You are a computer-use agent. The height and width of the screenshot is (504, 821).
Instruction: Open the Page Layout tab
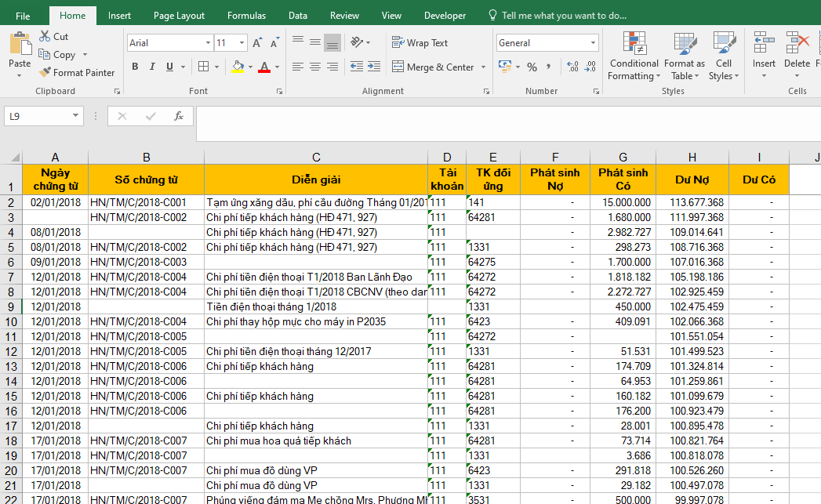tap(179, 16)
